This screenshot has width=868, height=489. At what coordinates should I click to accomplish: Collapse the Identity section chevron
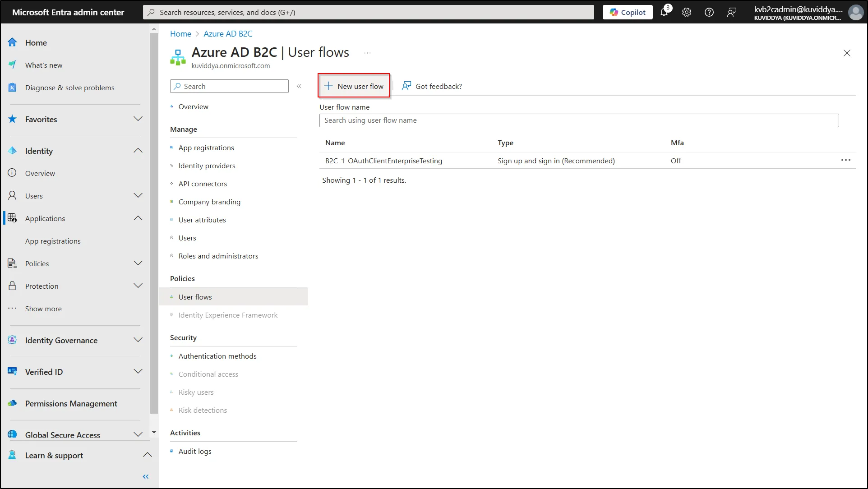click(138, 151)
